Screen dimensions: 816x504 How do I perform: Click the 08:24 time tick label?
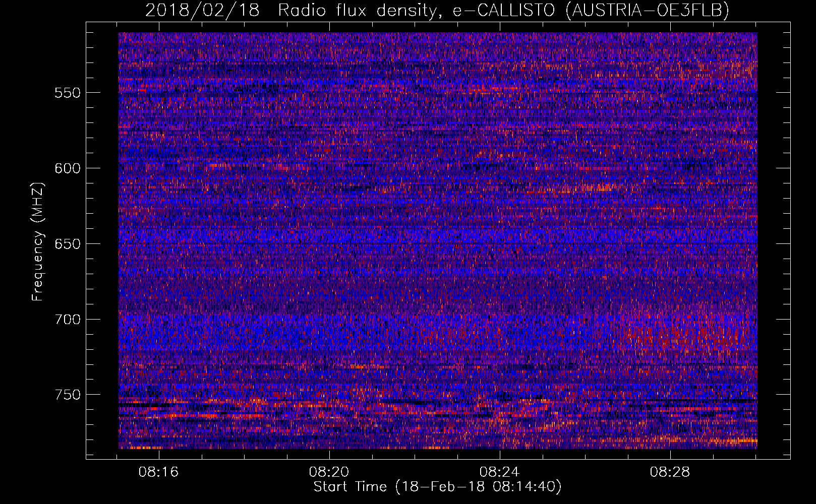[x=499, y=472]
